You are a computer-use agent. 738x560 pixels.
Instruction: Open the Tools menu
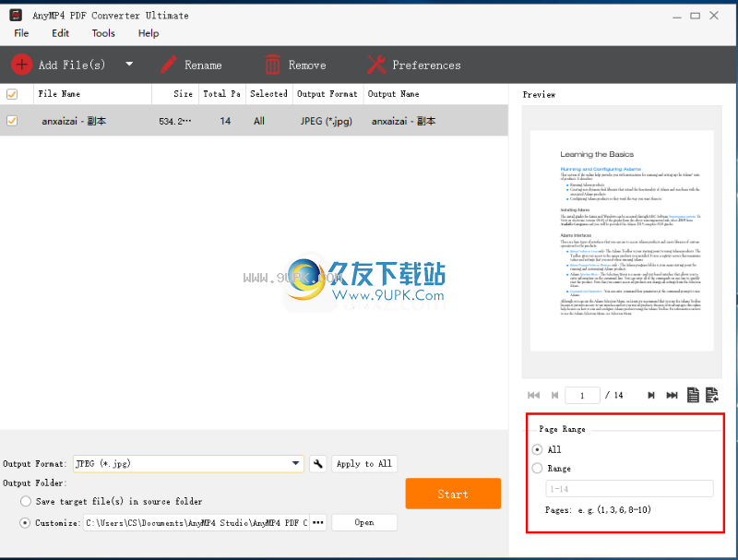103,33
